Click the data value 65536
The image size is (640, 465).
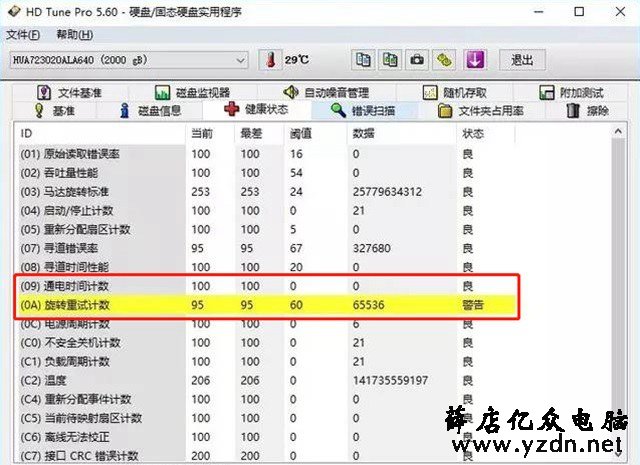(369, 305)
